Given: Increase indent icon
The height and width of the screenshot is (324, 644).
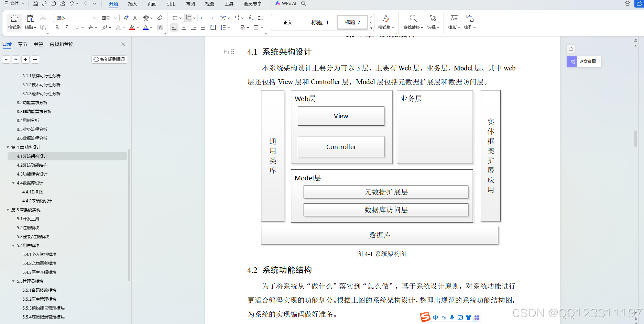Looking at the screenshot, I should pyautogui.click(x=212, y=18).
